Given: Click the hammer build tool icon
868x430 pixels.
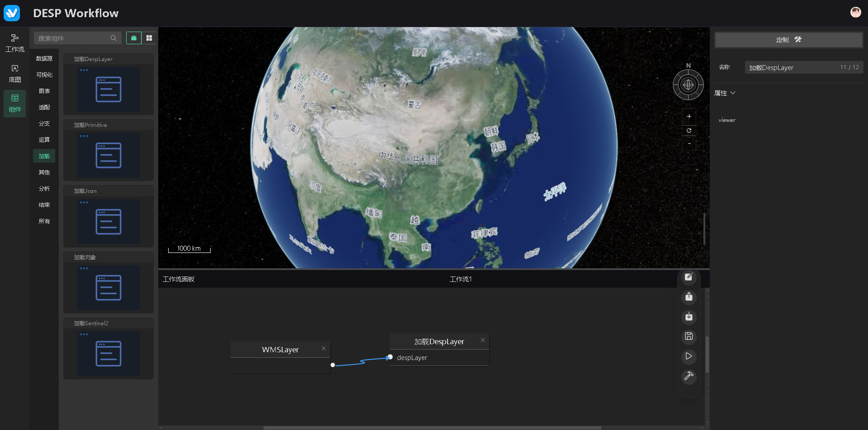Looking at the screenshot, I should tap(689, 376).
